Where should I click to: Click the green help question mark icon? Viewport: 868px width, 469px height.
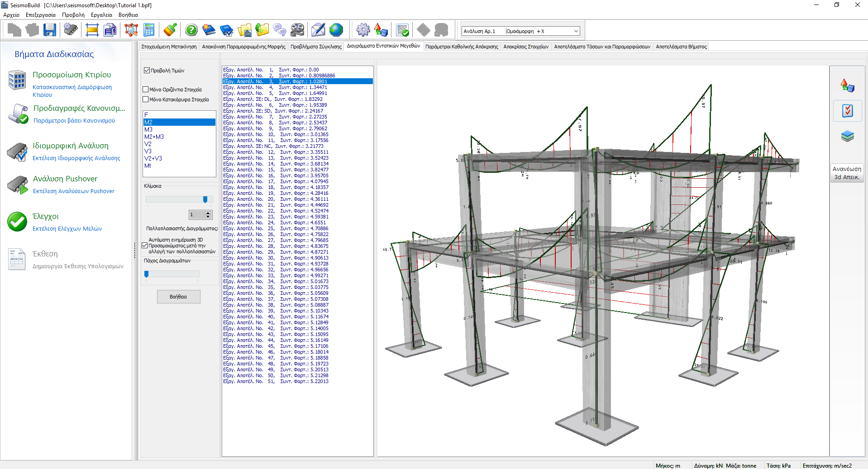191,30
